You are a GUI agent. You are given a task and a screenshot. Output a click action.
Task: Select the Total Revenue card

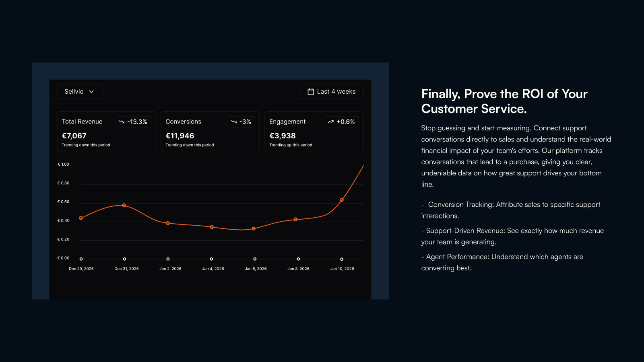(106, 132)
